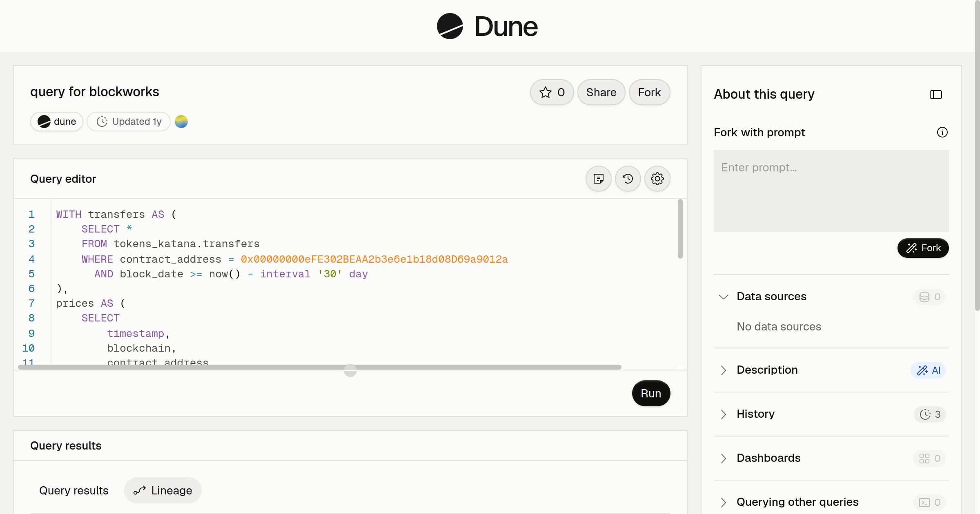Fork this query from the header
The image size is (980, 514).
tap(649, 92)
